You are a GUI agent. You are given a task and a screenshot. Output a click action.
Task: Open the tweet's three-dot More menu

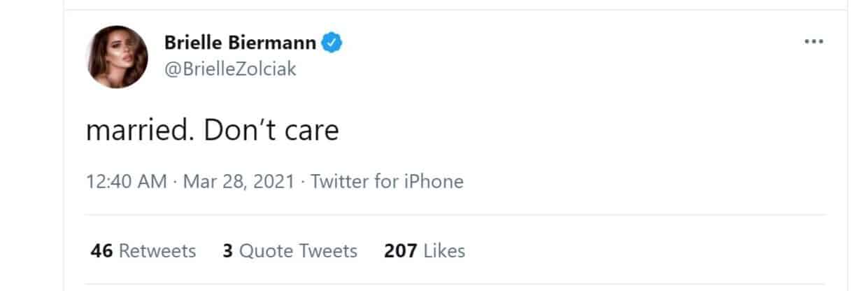coord(813,42)
